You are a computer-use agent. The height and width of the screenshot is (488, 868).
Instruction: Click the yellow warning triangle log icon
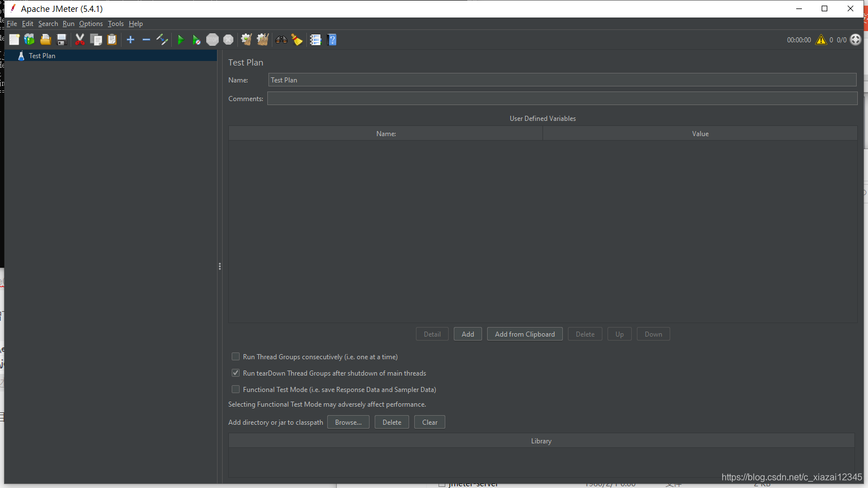(x=821, y=40)
